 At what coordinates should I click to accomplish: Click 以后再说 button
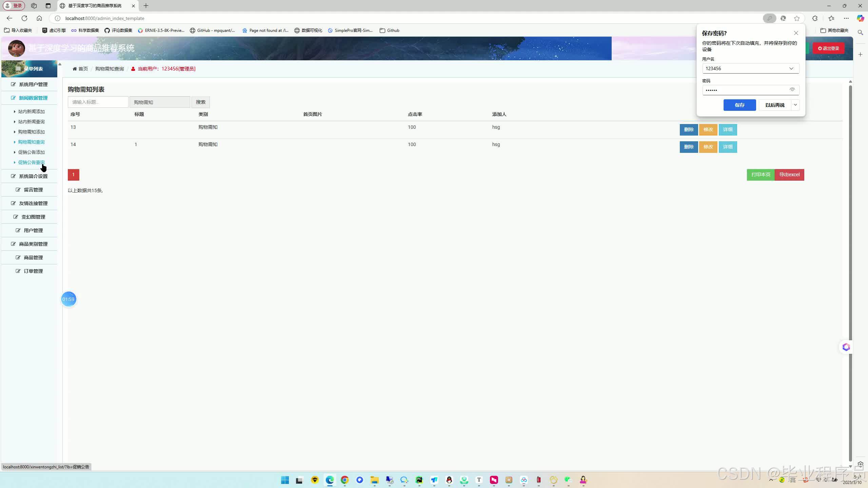point(775,105)
